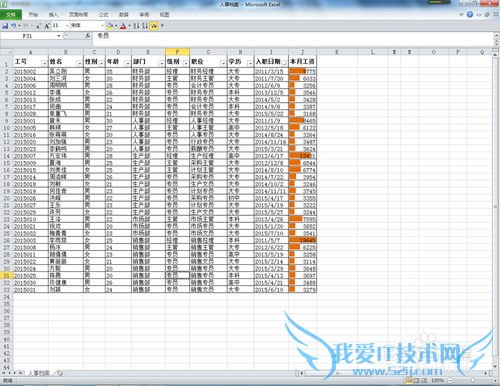Click the zoom in plus button

(x=495, y=380)
